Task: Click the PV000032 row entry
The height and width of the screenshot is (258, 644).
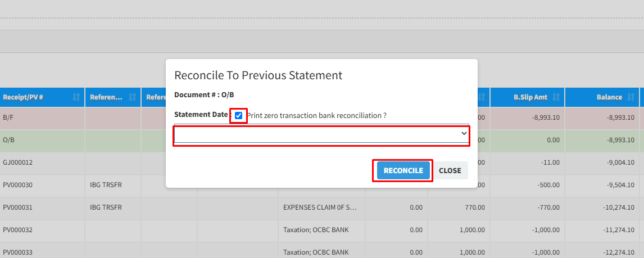Action: tap(18, 230)
